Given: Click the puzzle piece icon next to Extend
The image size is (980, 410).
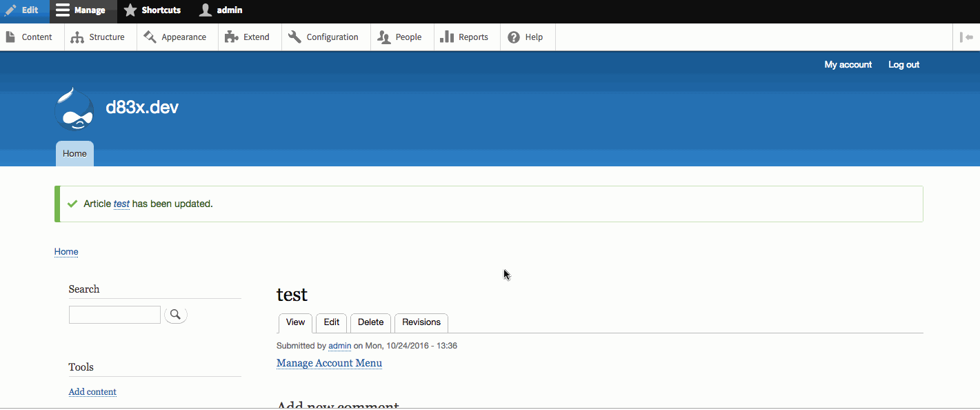Looking at the screenshot, I should tap(232, 37).
